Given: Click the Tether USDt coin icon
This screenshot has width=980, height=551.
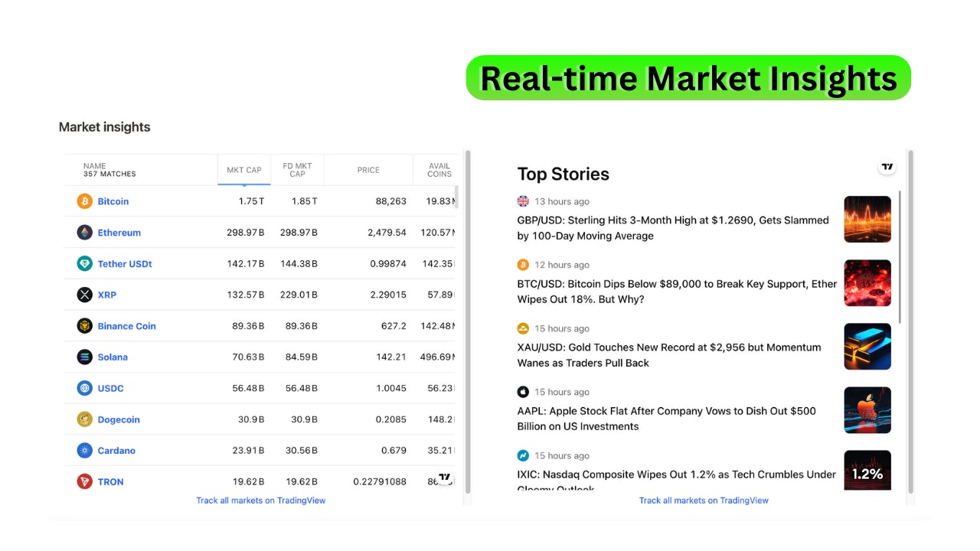Looking at the screenshot, I should 84,264.
